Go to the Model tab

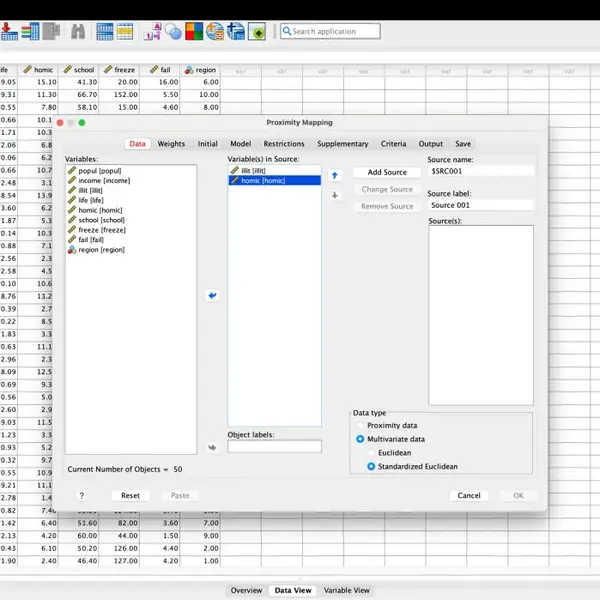pyautogui.click(x=241, y=144)
